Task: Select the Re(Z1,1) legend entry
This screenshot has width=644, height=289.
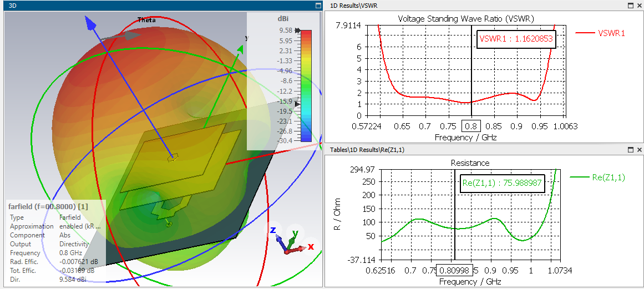Action: point(597,178)
